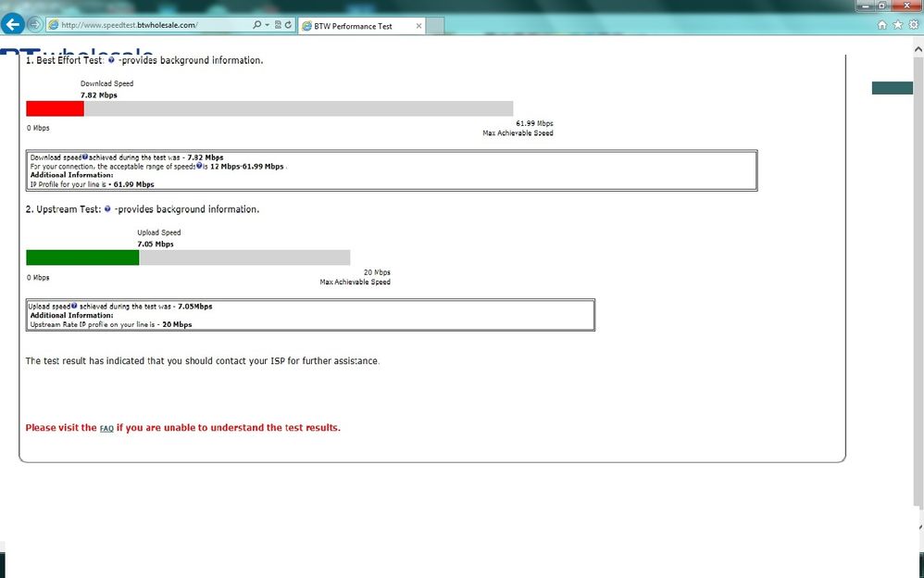
Task: Click the red 'Please visit the' notice text
Action: coord(61,428)
